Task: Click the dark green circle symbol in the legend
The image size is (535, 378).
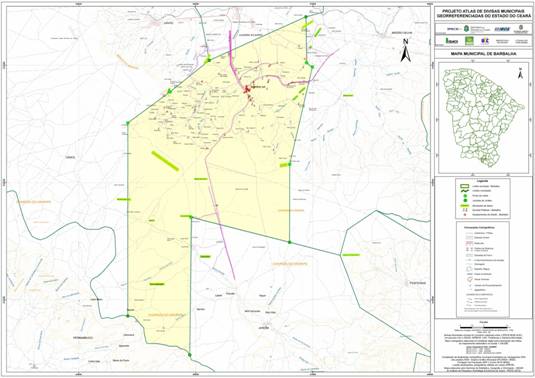Action: [x=464, y=201]
